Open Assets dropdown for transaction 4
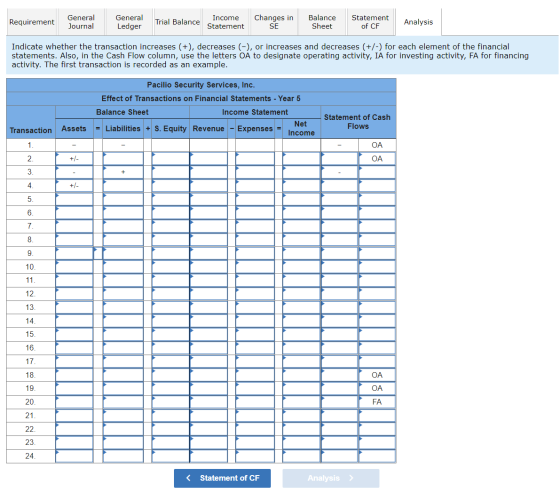This screenshot has height=492, width=560. (x=74, y=186)
